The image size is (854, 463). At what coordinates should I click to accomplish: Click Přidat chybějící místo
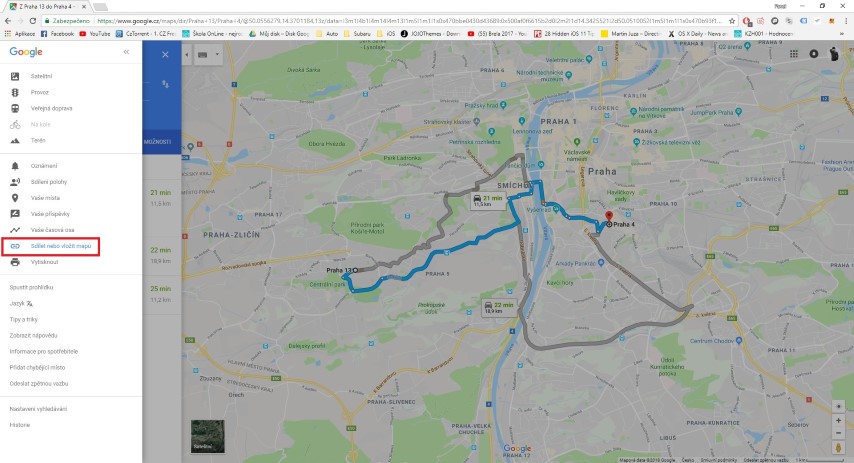pyautogui.click(x=37, y=368)
